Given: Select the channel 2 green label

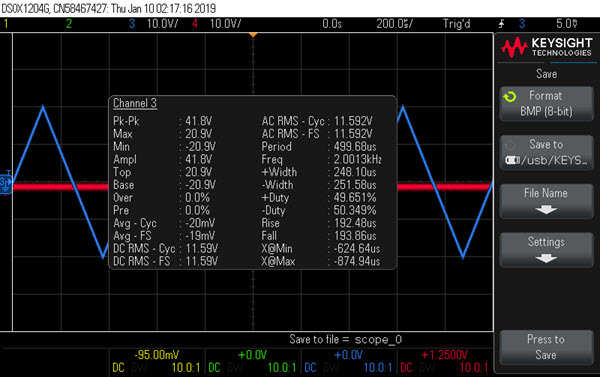Looking at the screenshot, I should click(69, 24).
